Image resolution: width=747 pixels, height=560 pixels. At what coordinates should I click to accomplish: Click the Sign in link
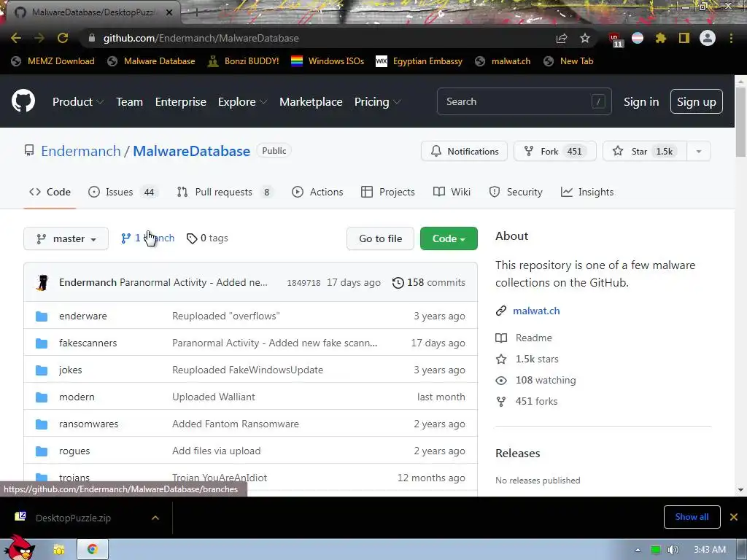pos(641,102)
